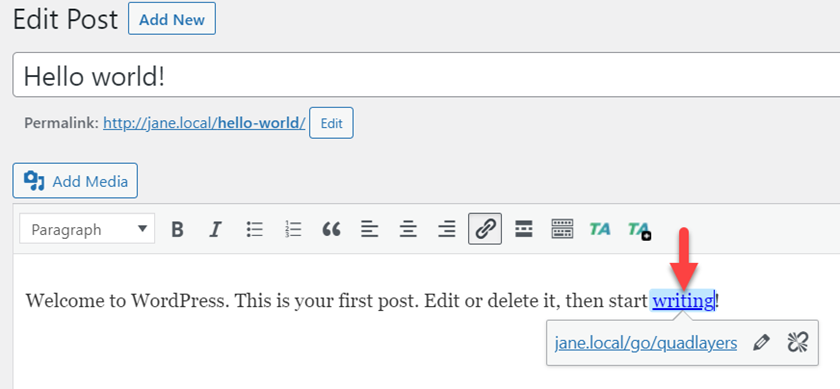
Task: Click the pencil icon to edit link
Action: point(761,343)
